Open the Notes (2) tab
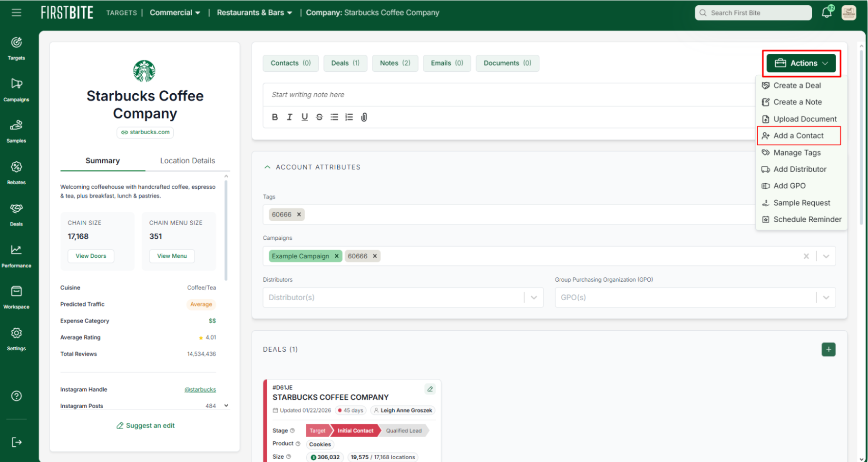Viewport: 868px width, 462px height. tap(395, 63)
